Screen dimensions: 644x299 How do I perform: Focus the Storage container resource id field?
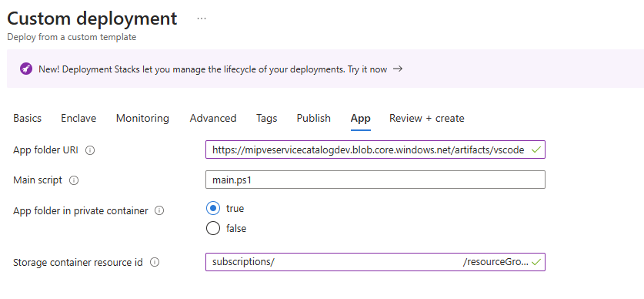pyautogui.click(x=375, y=262)
